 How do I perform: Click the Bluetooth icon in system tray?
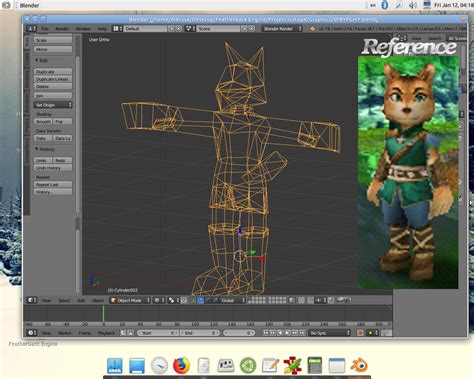(x=385, y=5)
